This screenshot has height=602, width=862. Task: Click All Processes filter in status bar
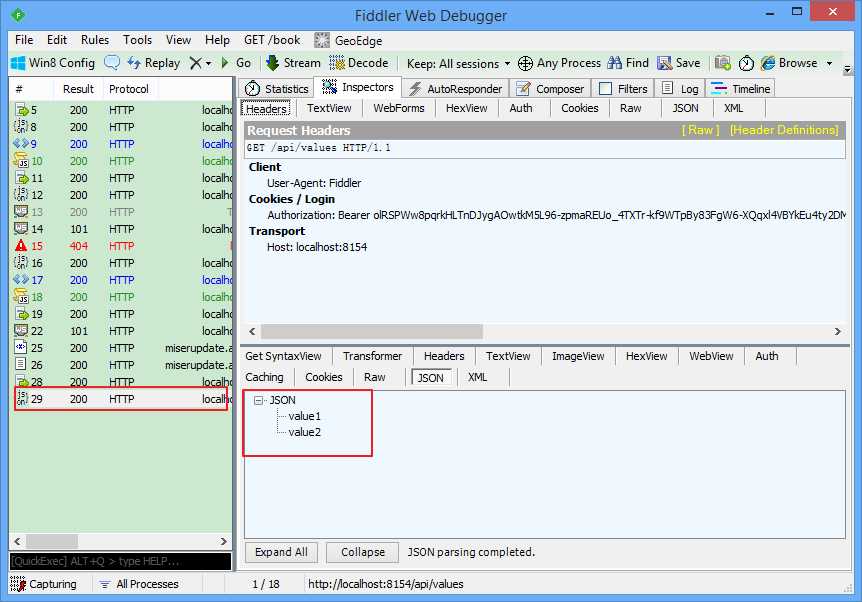(x=139, y=584)
